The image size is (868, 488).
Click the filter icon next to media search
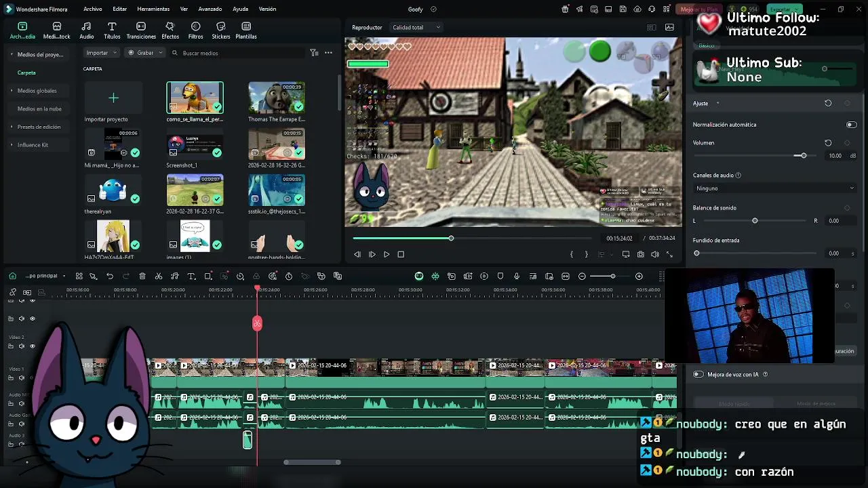[314, 53]
